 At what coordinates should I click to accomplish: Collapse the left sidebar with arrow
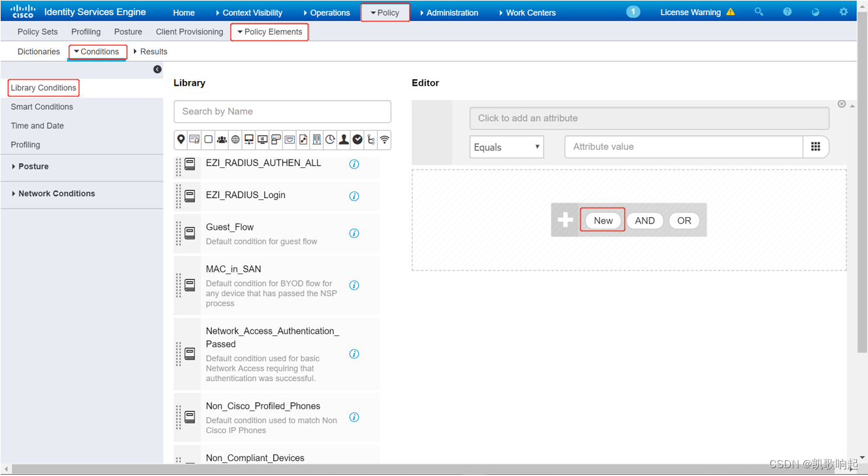[x=158, y=69]
